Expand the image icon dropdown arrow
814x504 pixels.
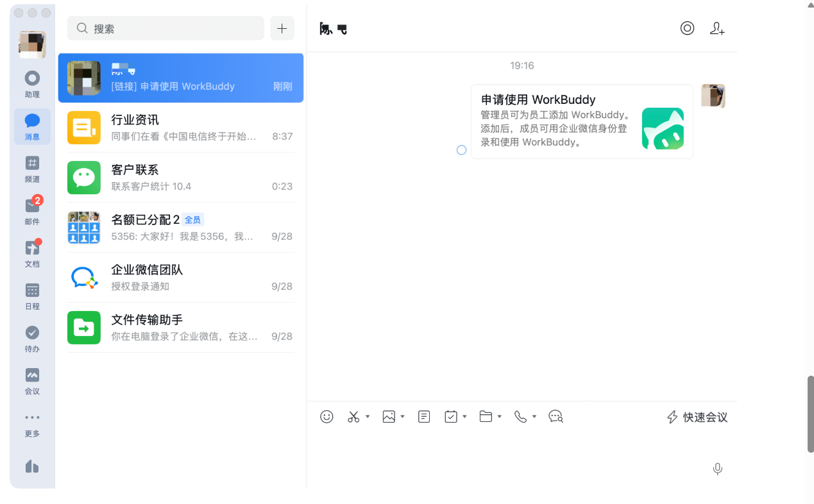(403, 417)
